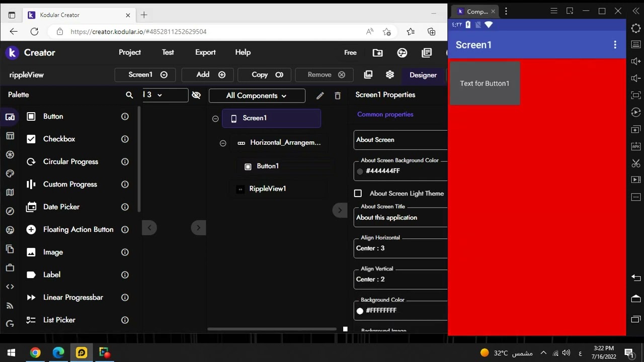Image resolution: width=644 pixels, height=362 pixels.
Task: Toggle About Screen Light Theme checkbox
Action: [x=358, y=194]
